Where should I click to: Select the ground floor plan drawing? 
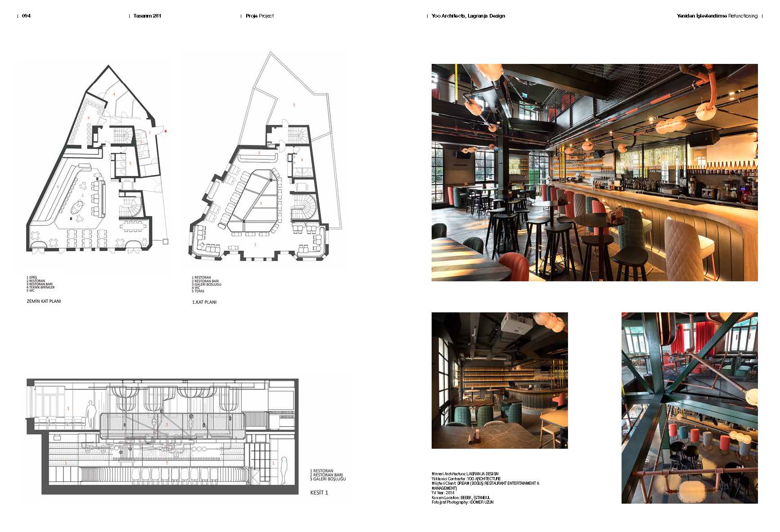pos(95,167)
